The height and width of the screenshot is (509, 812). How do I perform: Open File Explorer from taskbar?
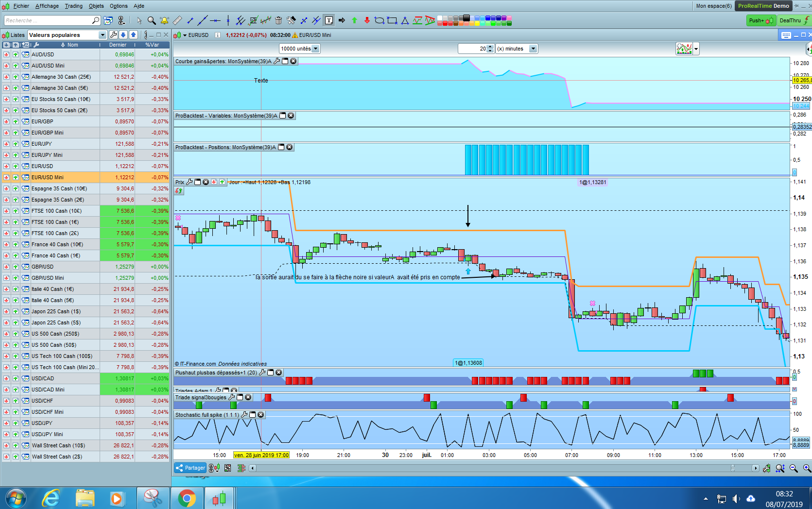pyautogui.click(x=85, y=498)
